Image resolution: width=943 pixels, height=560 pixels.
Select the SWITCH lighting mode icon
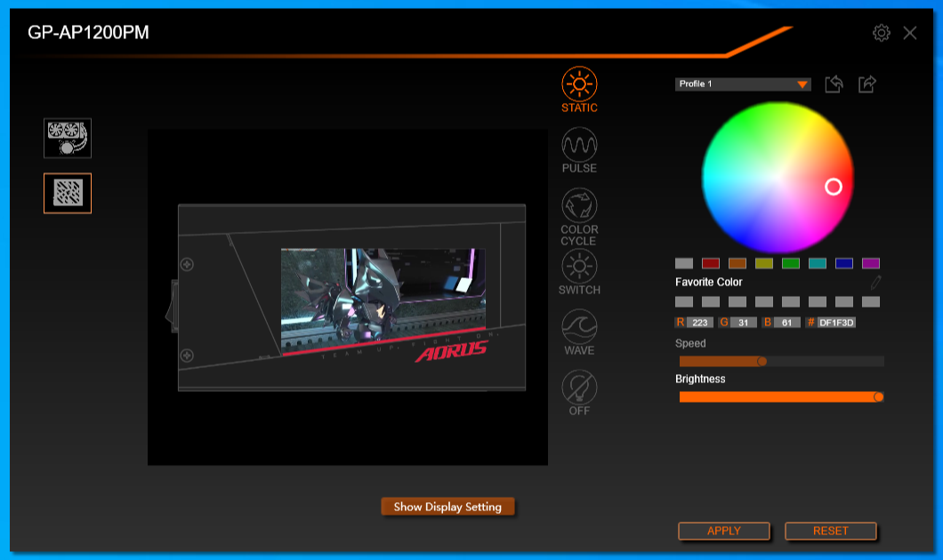[x=579, y=266]
